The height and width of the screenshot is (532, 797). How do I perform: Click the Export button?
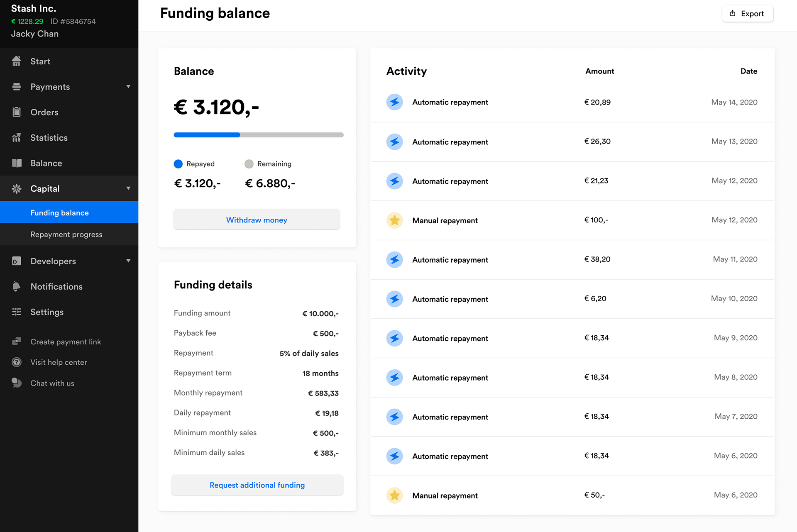point(747,14)
